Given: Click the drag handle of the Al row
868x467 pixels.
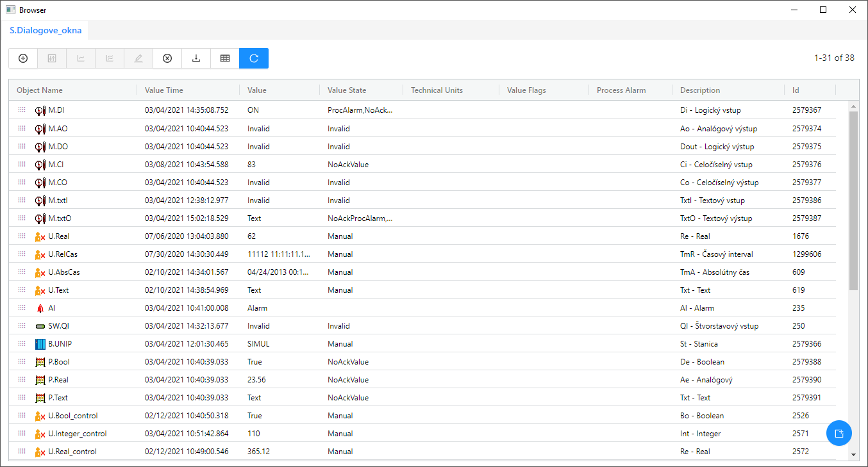Looking at the screenshot, I should coord(22,308).
